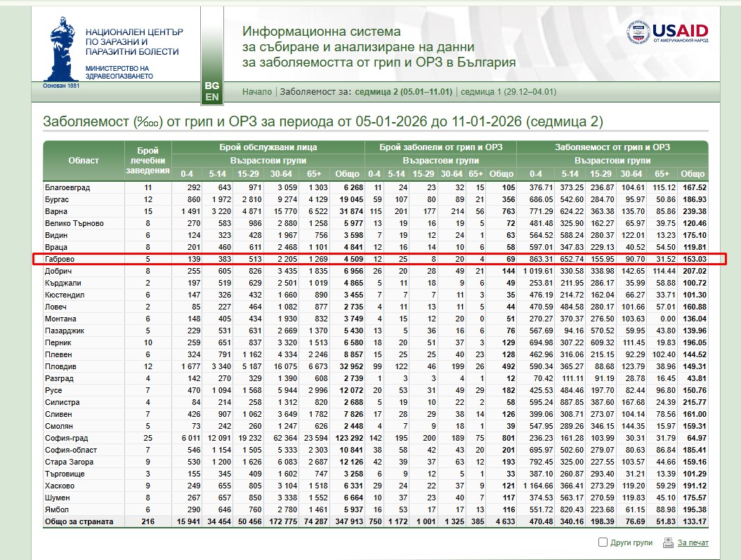Viewport: 741px width, 560px height.
Task: Select the Варна row name
Action: pyautogui.click(x=56, y=211)
